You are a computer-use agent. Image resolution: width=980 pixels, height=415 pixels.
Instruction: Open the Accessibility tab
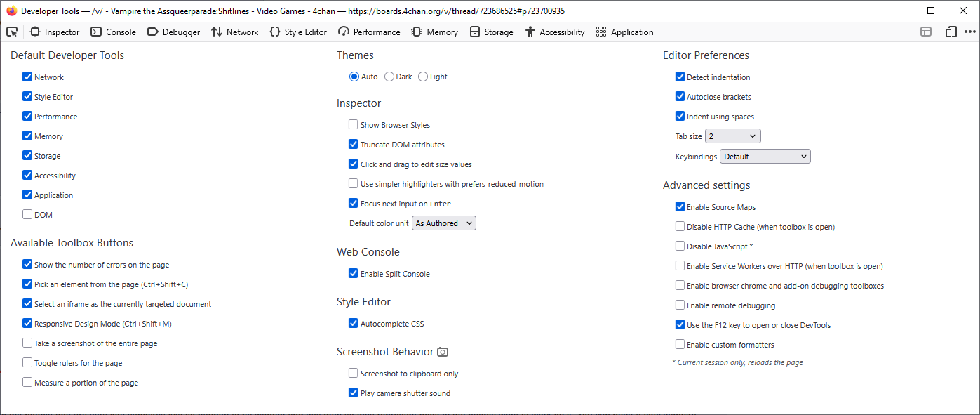pyautogui.click(x=554, y=32)
